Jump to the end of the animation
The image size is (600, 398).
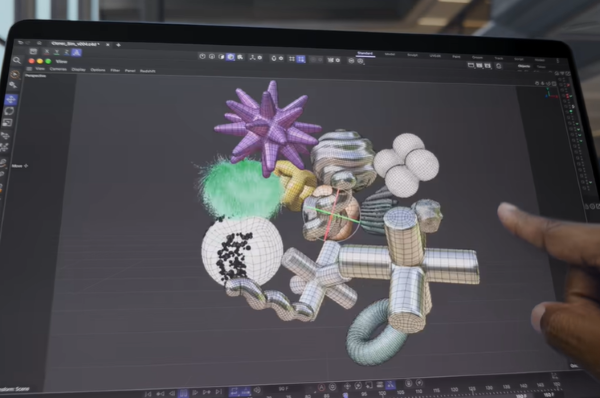(x=218, y=392)
